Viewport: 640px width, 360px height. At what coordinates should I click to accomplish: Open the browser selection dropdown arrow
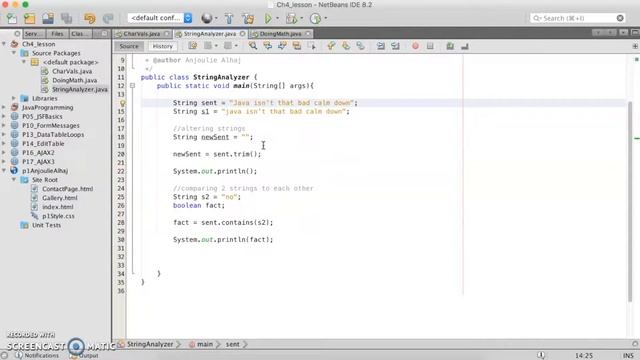point(216,18)
